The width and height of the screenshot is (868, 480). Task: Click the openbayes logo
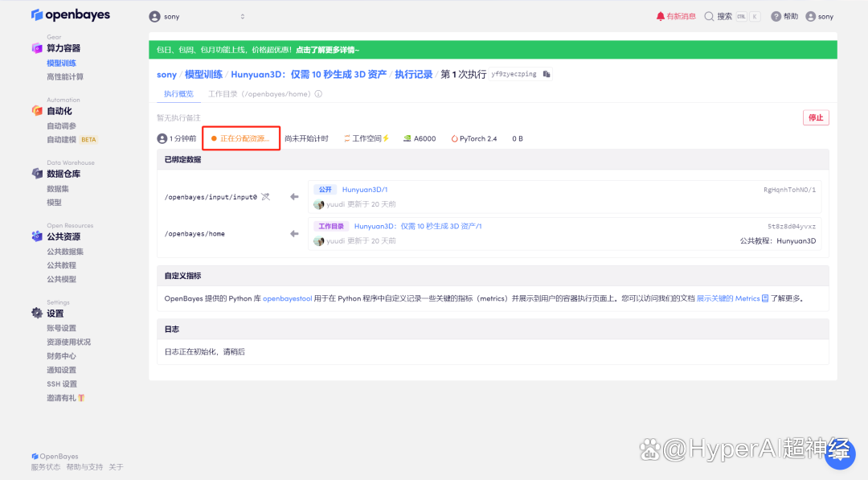coord(70,15)
